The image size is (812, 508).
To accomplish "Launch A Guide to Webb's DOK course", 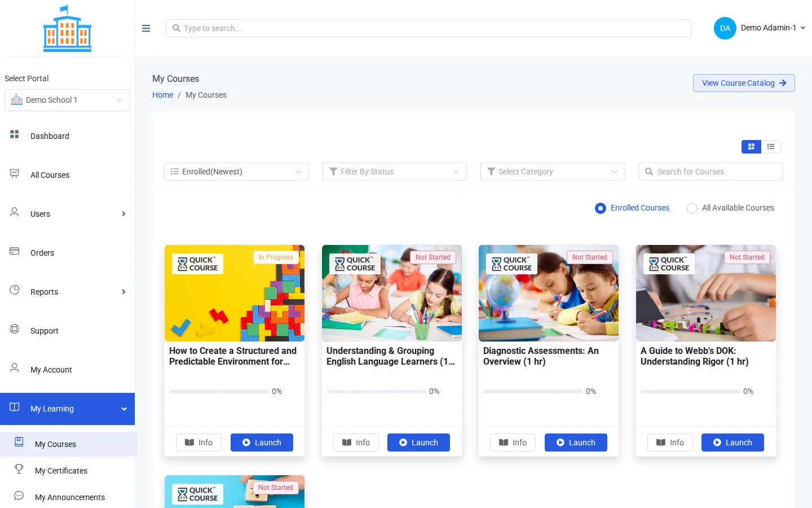I will click(x=732, y=443).
